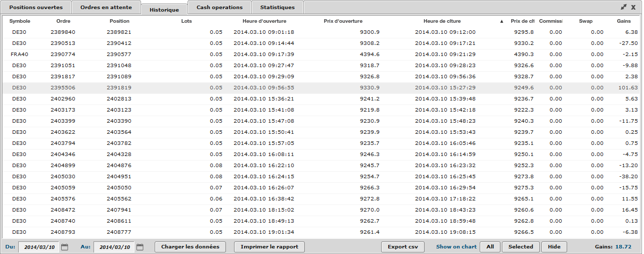Edit the Au end date field
Viewport: 644px width, 254px height.
point(114,247)
